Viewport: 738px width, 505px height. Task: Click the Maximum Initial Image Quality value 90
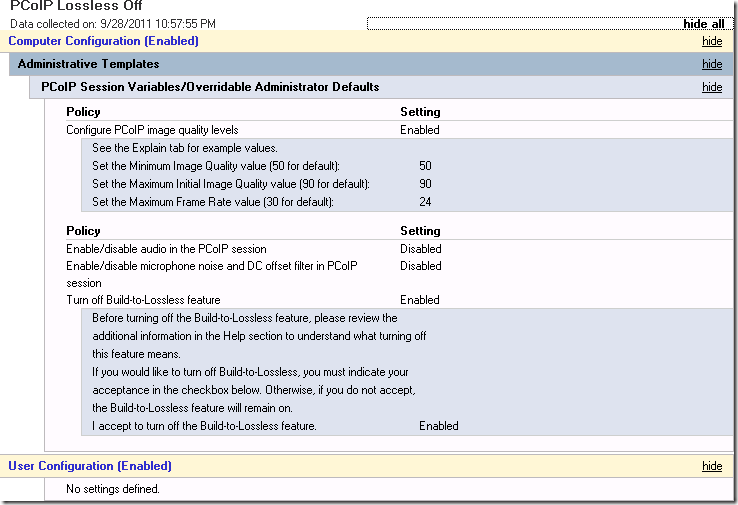point(425,184)
